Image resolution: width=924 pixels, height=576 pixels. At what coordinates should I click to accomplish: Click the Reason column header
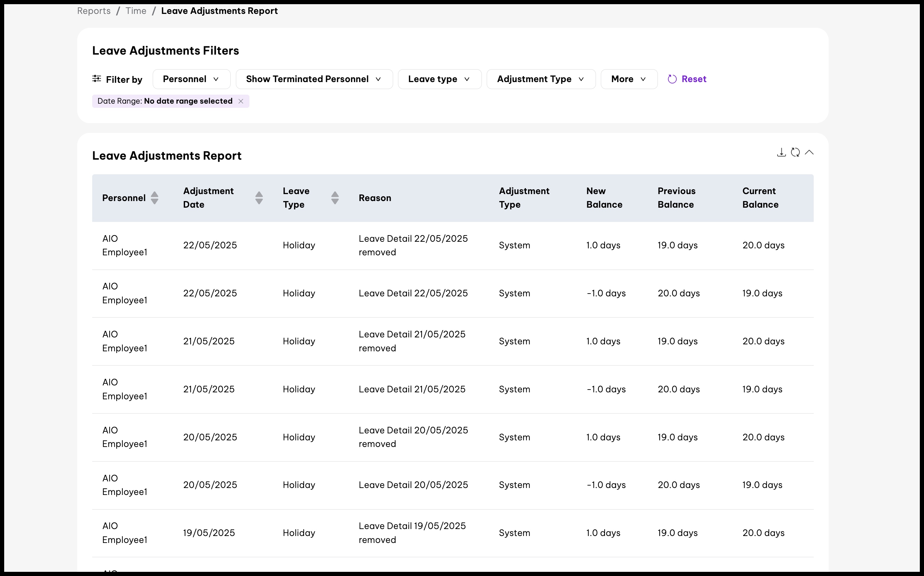click(375, 198)
